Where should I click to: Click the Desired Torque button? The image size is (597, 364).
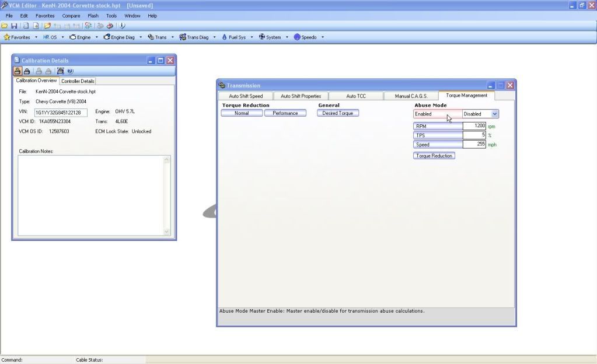338,113
